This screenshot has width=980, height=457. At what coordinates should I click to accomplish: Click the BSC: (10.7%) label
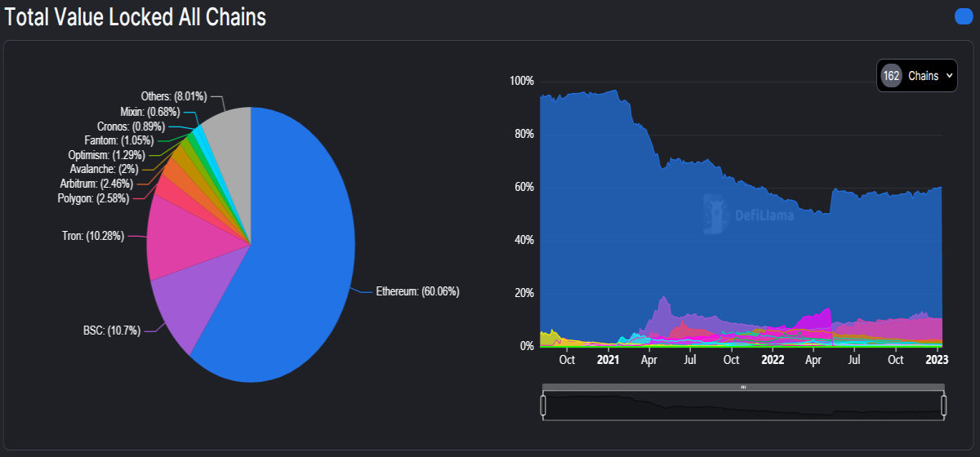111,331
